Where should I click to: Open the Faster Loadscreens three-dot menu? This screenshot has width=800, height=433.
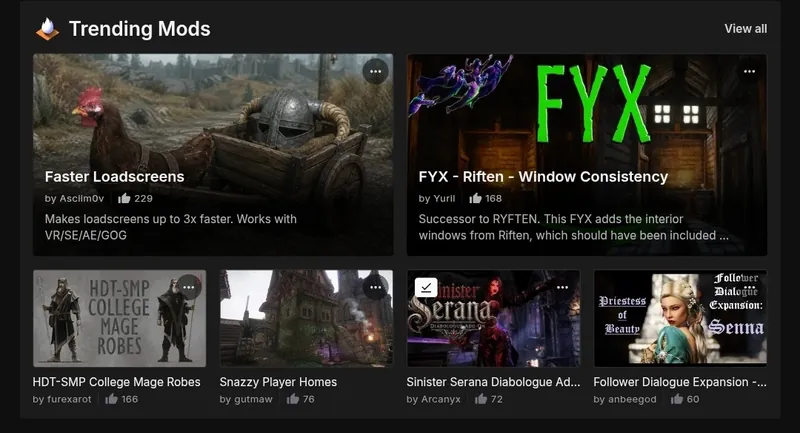(376, 72)
